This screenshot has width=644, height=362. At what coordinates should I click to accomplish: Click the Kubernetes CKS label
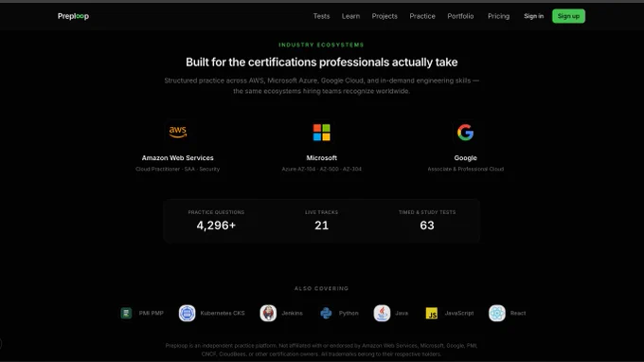tap(223, 313)
